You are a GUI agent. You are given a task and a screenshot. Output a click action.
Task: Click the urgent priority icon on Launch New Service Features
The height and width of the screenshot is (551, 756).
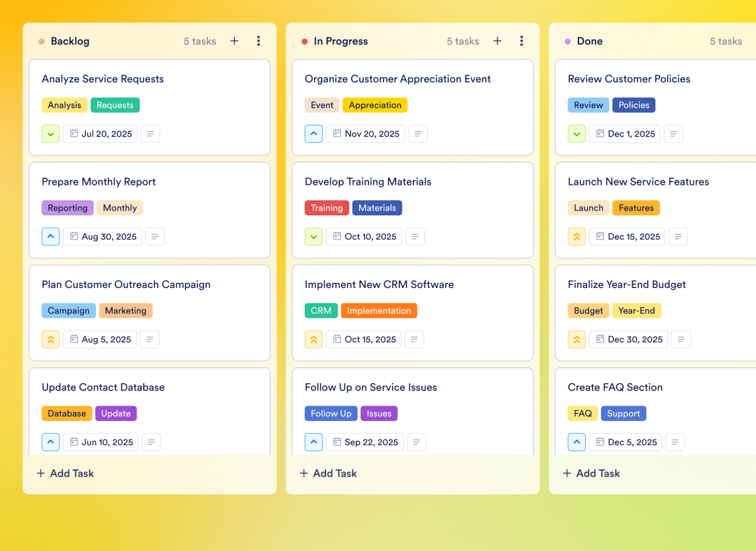pyautogui.click(x=577, y=236)
